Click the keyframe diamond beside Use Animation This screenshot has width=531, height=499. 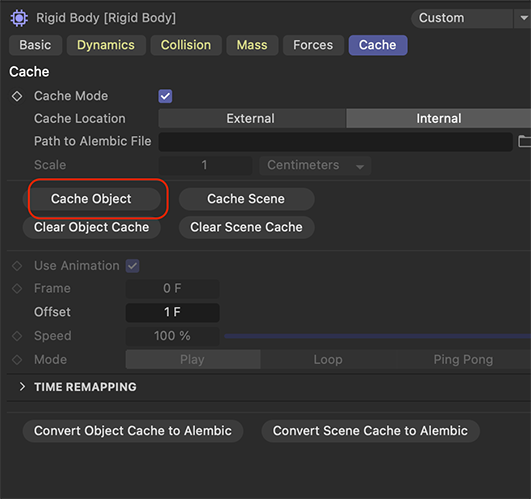(17, 266)
